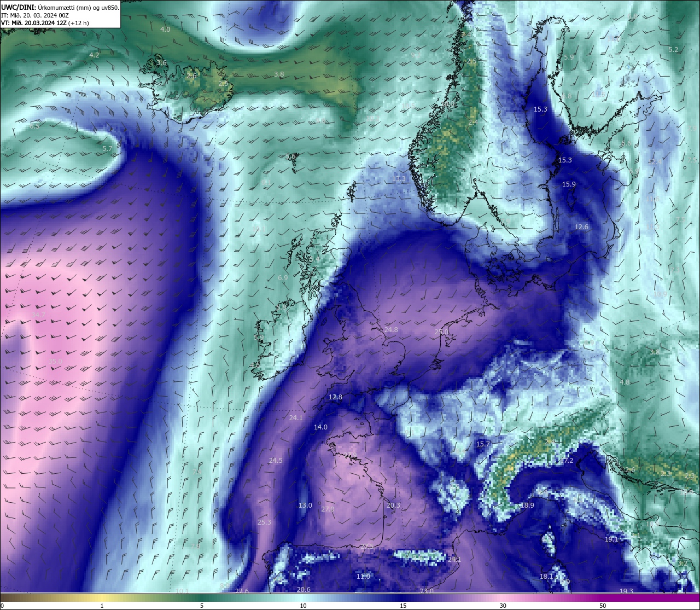Click color scale tick label '10'
The width and height of the screenshot is (700, 610).
click(x=302, y=606)
